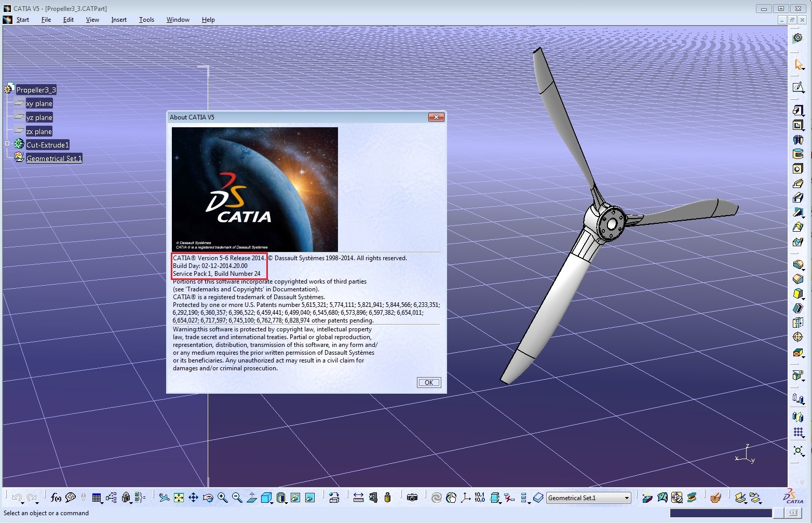Click OK in About CATIA V5 dialog
Image resolution: width=812 pixels, height=523 pixels.
tap(429, 382)
